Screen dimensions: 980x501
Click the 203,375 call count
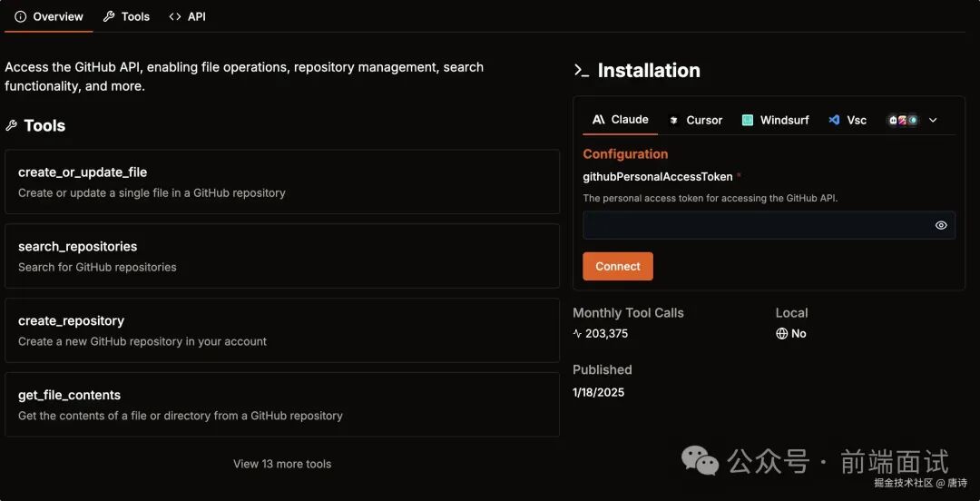tap(606, 333)
